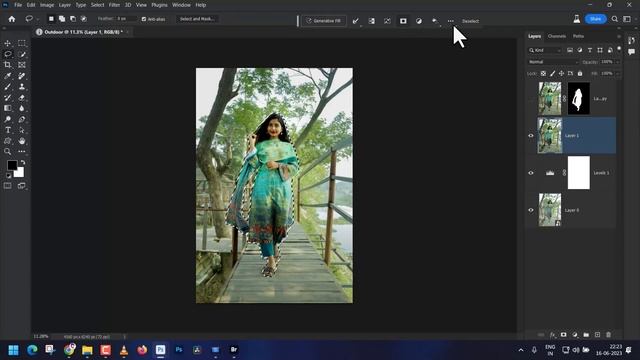The width and height of the screenshot is (640, 360).
Task: Choose Subtract from Selection mode icon
Action: point(73,19)
